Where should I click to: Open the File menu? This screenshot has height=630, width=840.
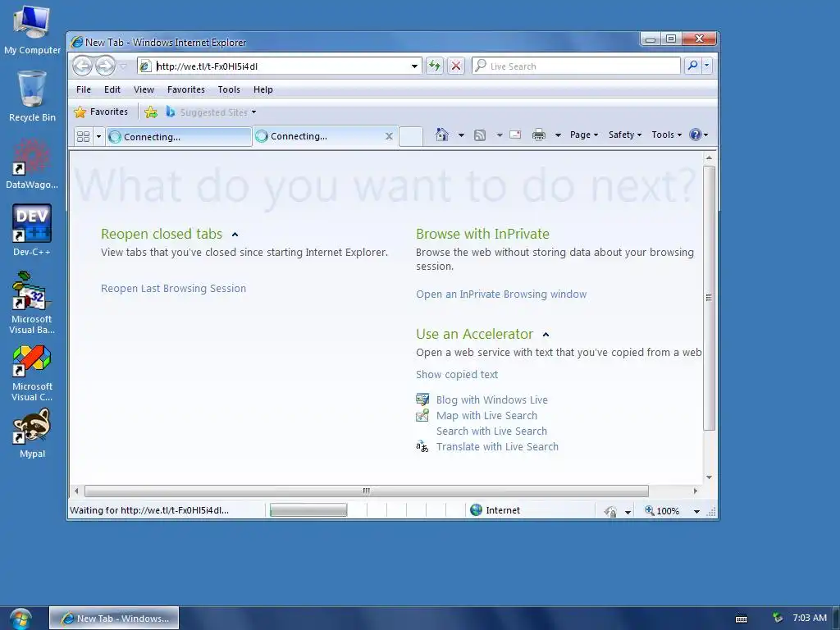pos(84,89)
